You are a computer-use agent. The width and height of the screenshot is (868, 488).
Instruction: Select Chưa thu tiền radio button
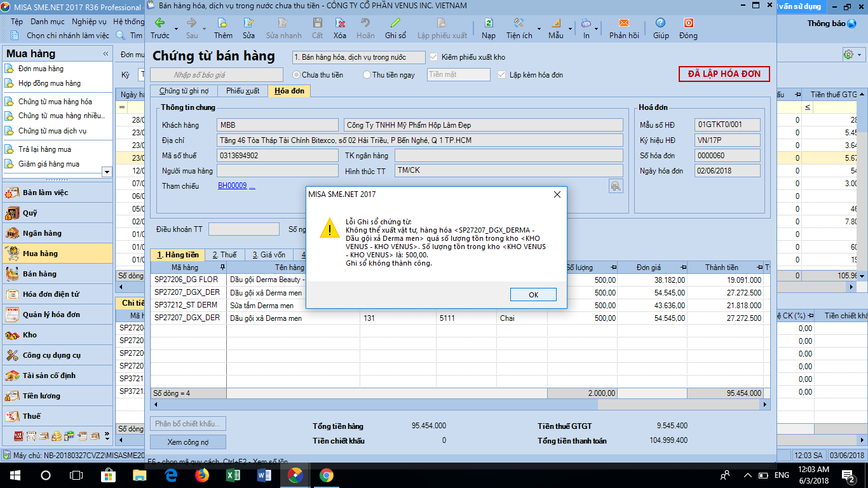point(296,75)
